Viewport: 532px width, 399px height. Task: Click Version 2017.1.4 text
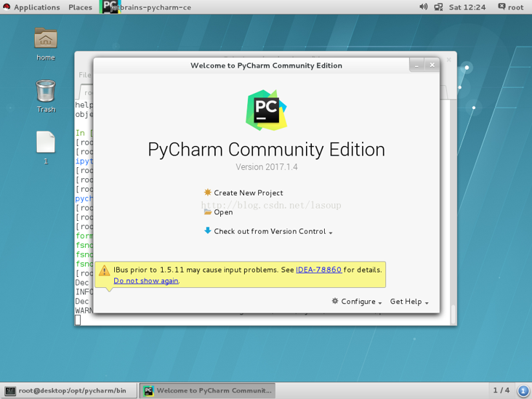click(267, 167)
